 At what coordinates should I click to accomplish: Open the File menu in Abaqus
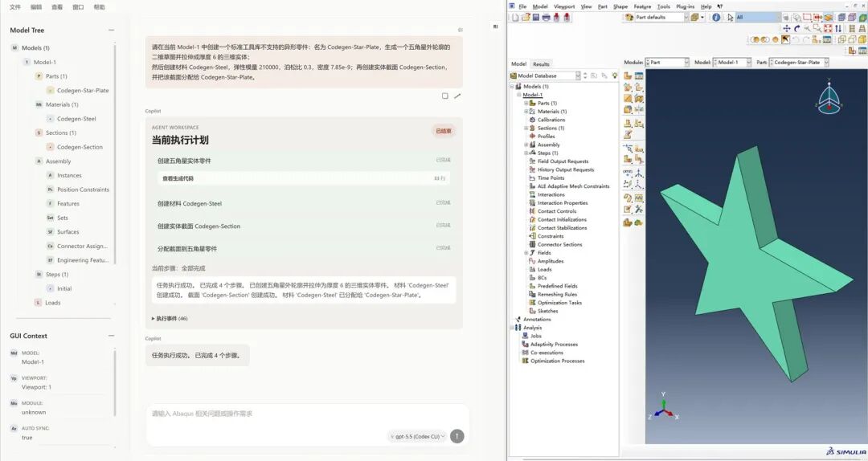522,6
